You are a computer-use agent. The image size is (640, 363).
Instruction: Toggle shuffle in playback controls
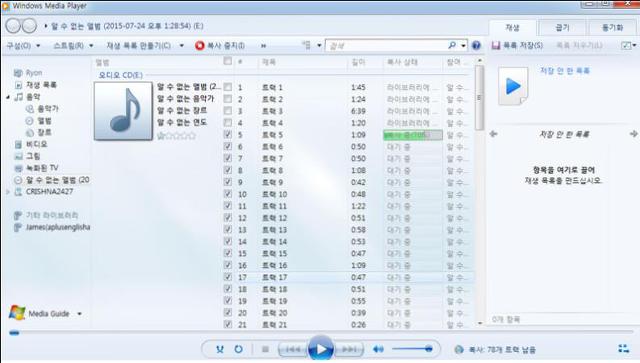tap(220, 349)
